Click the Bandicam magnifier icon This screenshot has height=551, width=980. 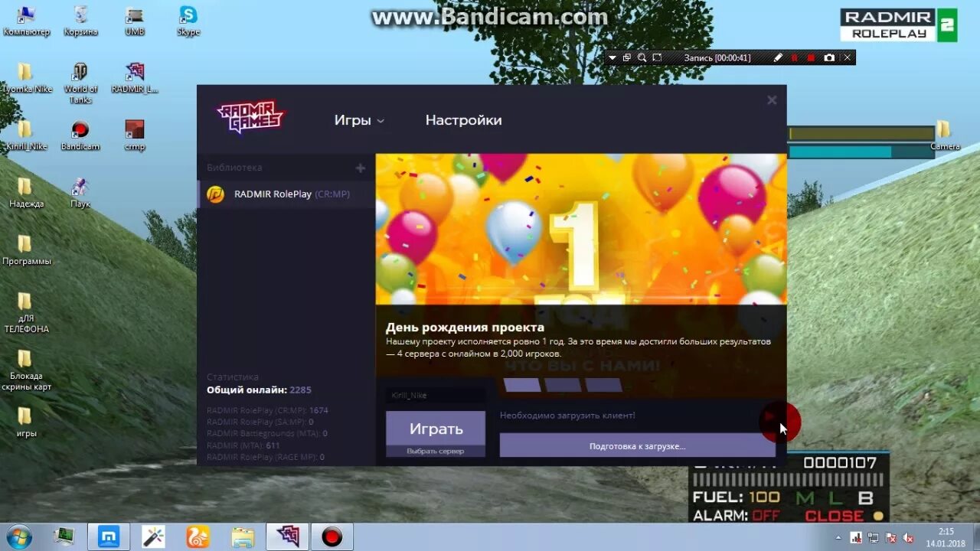[642, 57]
